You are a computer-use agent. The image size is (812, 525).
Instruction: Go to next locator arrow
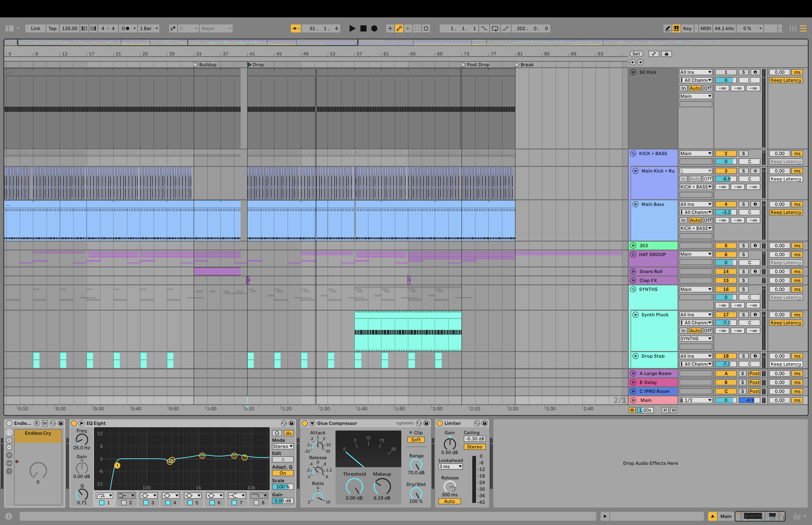pos(640,62)
